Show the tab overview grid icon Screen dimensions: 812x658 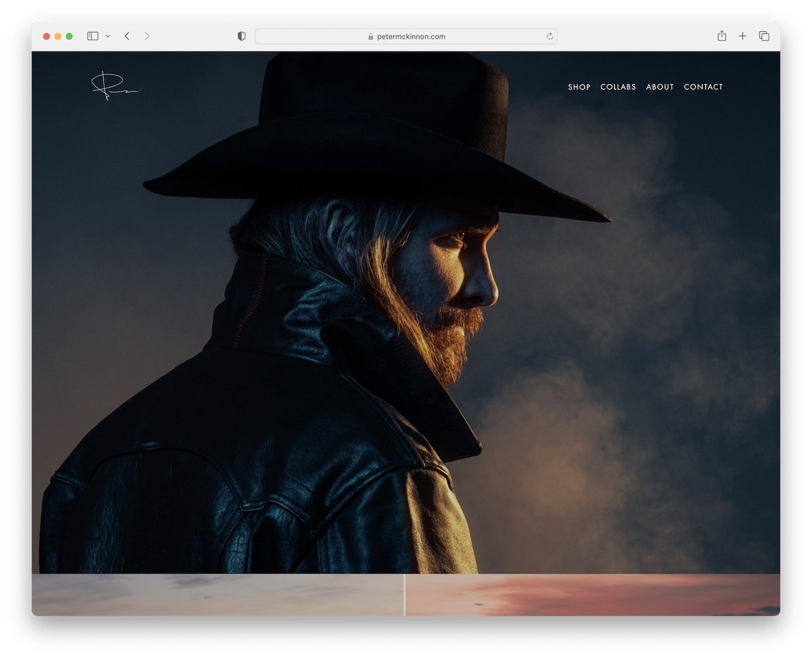pyautogui.click(x=764, y=36)
